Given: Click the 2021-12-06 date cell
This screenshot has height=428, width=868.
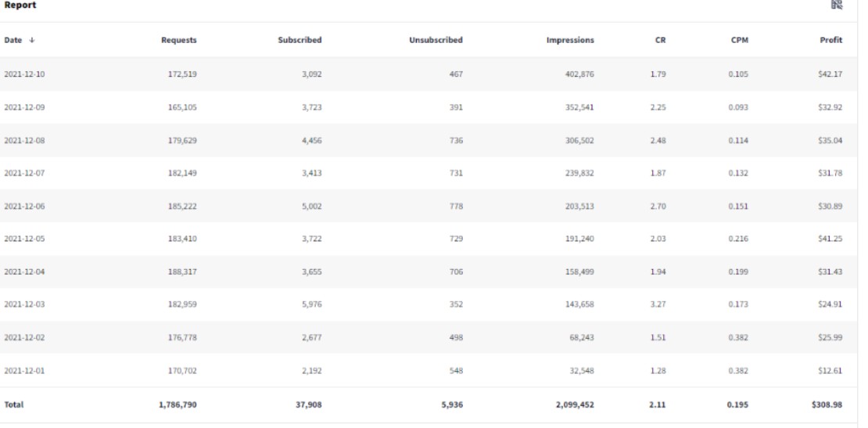Looking at the screenshot, I should point(24,206).
